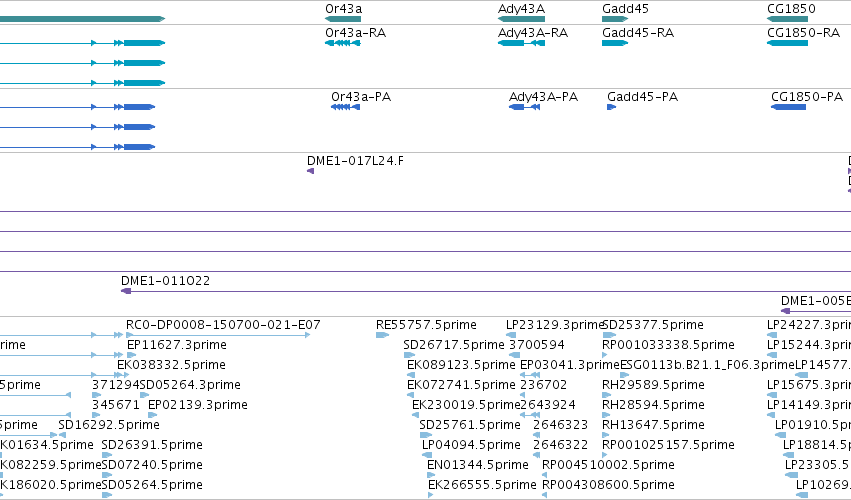Select the Or43a-PA protein feature
Viewport: 851px width, 500px height.
[x=345, y=107]
